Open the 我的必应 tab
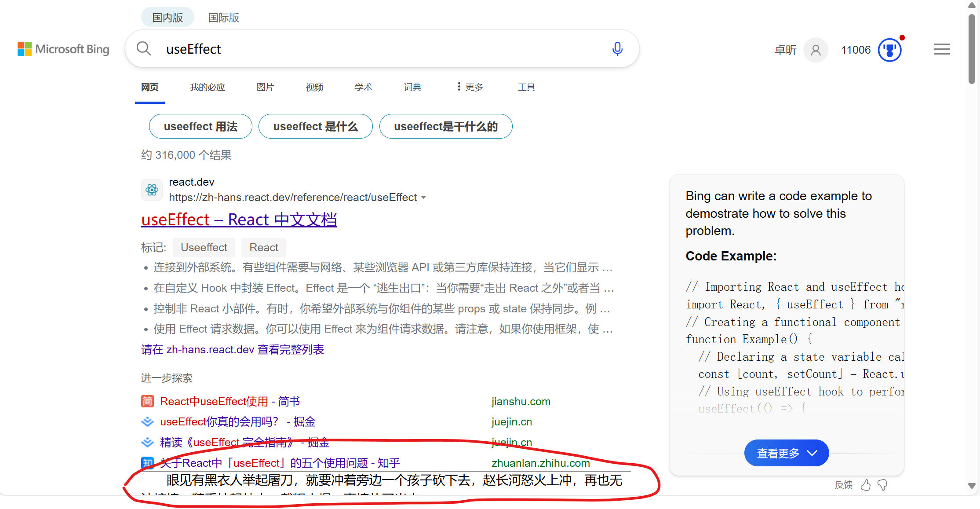The width and height of the screenshot is (980, 509). click(x=208, y=87)
